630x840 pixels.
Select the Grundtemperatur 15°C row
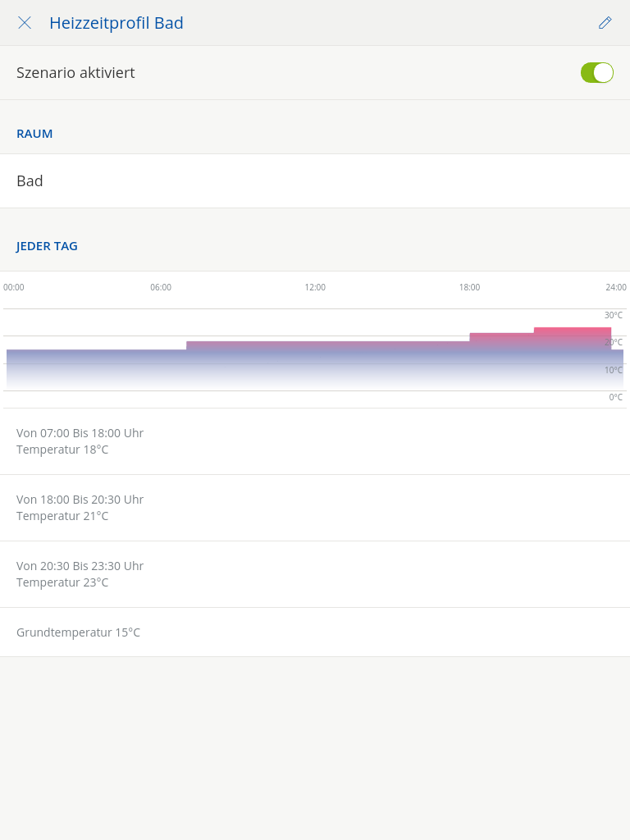coord(315,632)
